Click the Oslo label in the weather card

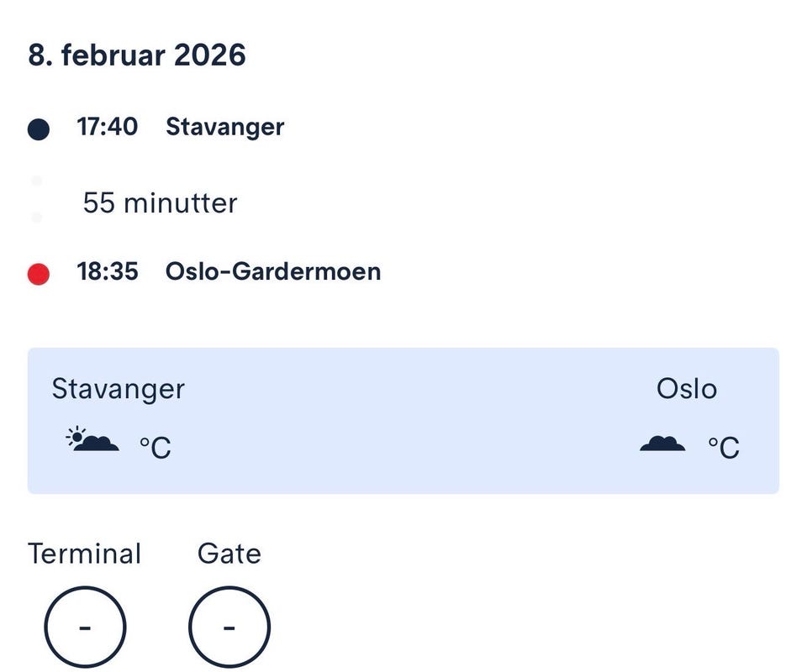point(687,389)
